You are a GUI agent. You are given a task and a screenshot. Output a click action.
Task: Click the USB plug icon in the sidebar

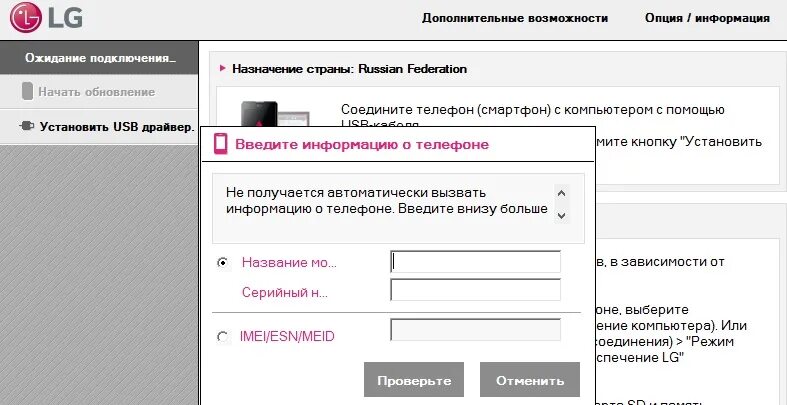(27, 126)
